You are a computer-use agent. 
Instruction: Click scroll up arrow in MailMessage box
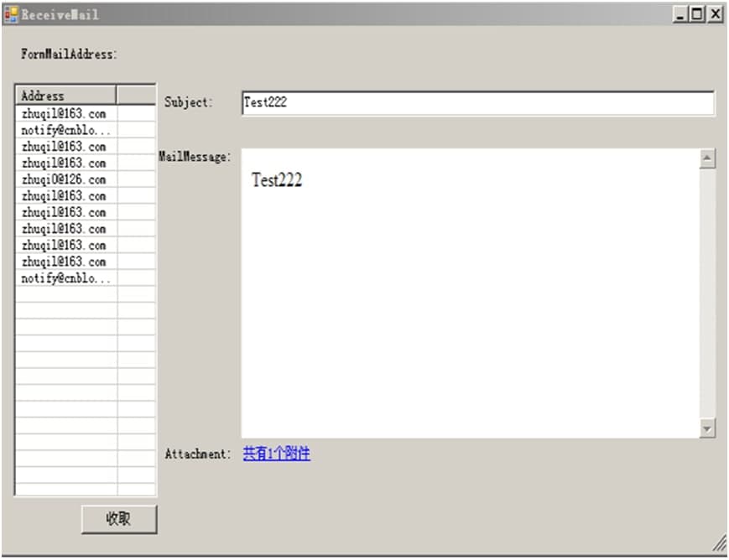coord(706,159)
